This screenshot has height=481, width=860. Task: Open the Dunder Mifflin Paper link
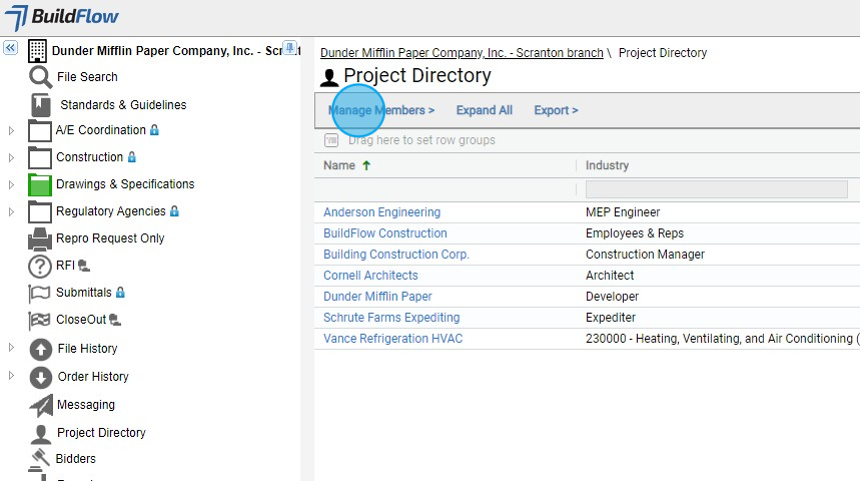point(377,297)
